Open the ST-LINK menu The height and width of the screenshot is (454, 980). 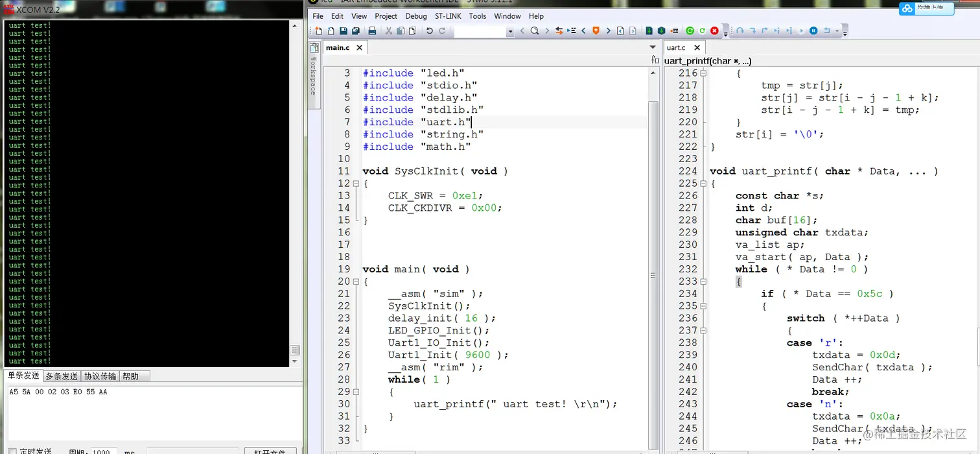pyautogui.click(x=448, y=16)
